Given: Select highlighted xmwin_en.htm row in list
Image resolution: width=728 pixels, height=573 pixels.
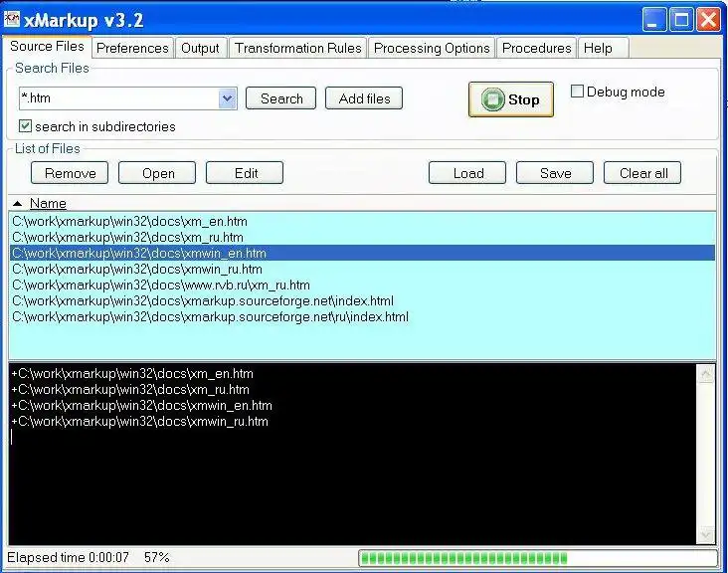Looking at the screenshot, I should coord(362,253).
